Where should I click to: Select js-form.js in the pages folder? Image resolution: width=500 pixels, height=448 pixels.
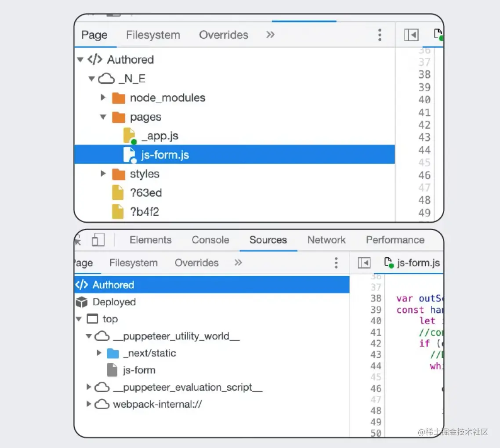pos(234,155)
